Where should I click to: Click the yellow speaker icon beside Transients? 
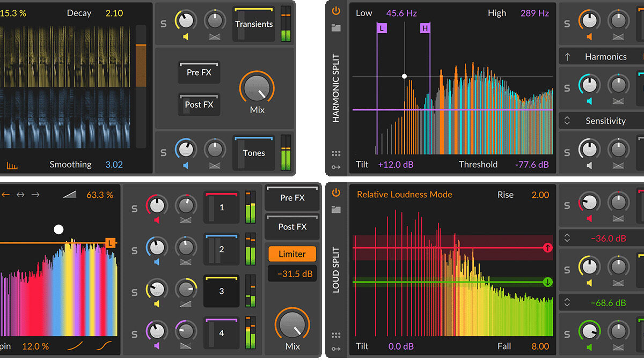coord(186,37)
